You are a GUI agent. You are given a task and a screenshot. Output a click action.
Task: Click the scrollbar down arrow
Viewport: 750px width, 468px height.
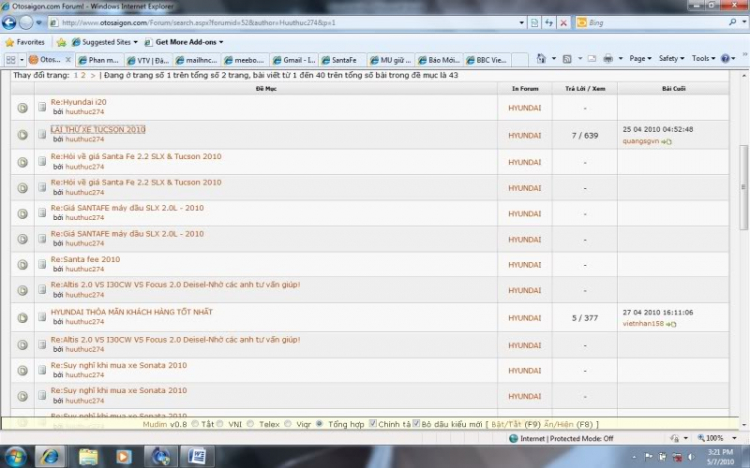pyautogui.click(x=743, y=424)
